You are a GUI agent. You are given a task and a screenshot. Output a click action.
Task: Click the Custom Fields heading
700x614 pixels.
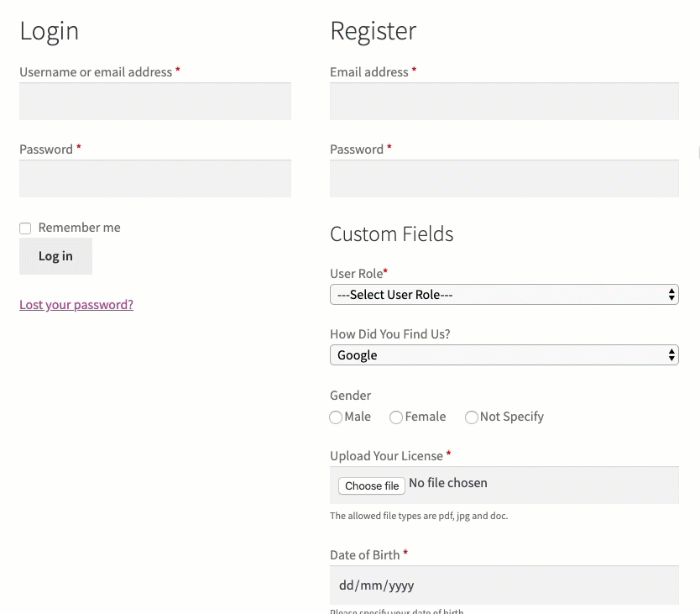tap(391, 234)
